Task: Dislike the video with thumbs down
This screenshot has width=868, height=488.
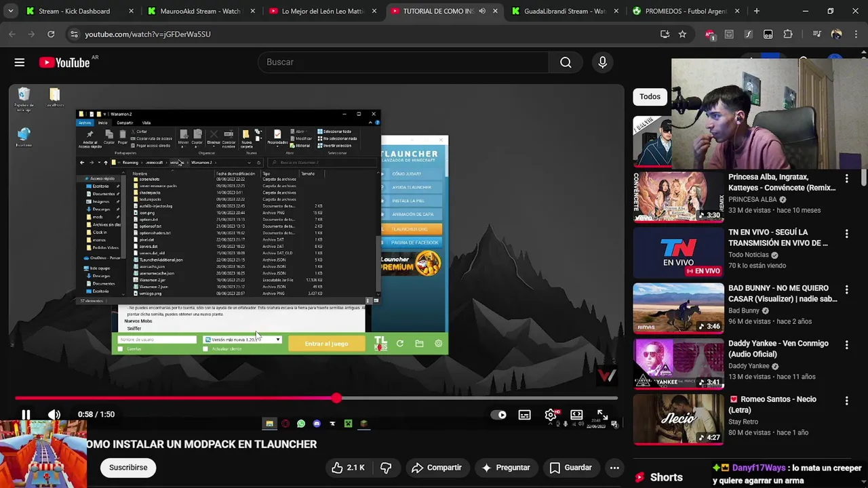Action: point(386,468)
